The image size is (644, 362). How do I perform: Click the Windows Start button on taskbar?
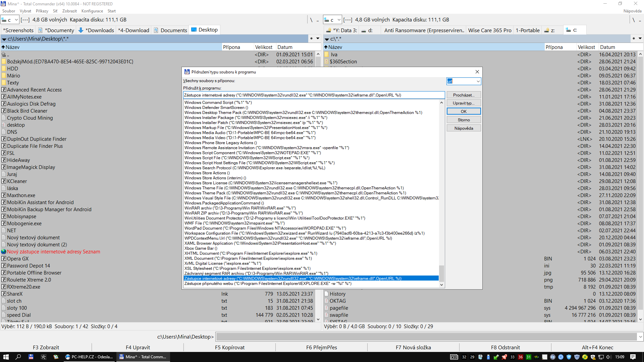click(x=6, y=357)
